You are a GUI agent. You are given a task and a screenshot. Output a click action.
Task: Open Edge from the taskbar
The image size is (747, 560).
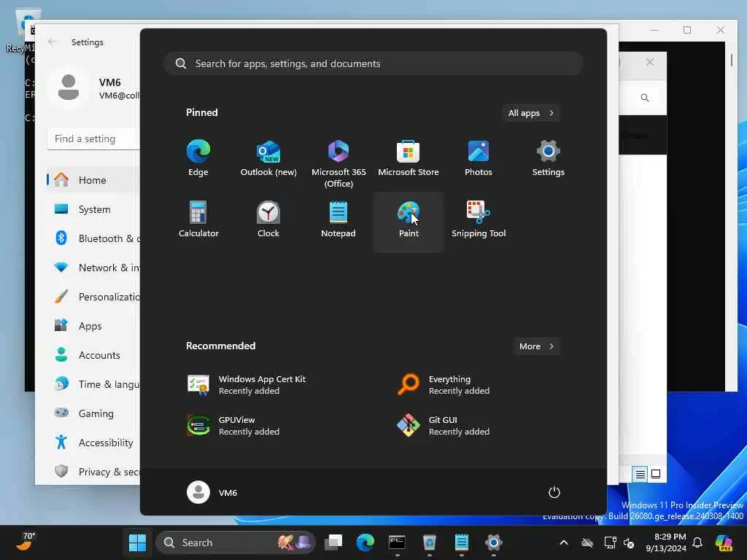click(x=365, y=542)
